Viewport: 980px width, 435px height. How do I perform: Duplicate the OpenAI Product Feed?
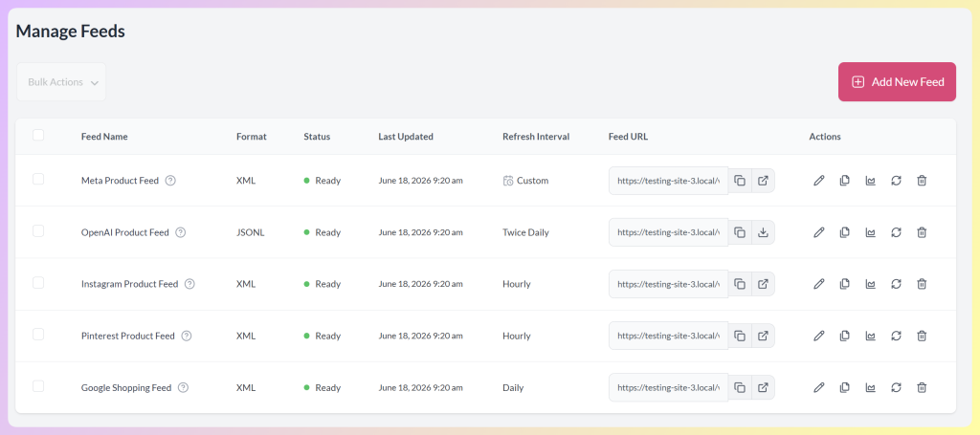pos(844,232)
